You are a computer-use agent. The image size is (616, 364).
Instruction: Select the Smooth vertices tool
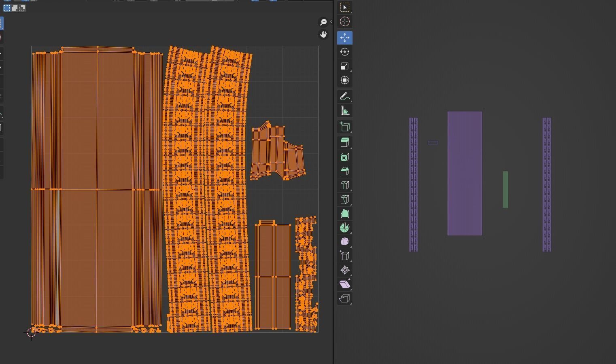pos(344,242)
